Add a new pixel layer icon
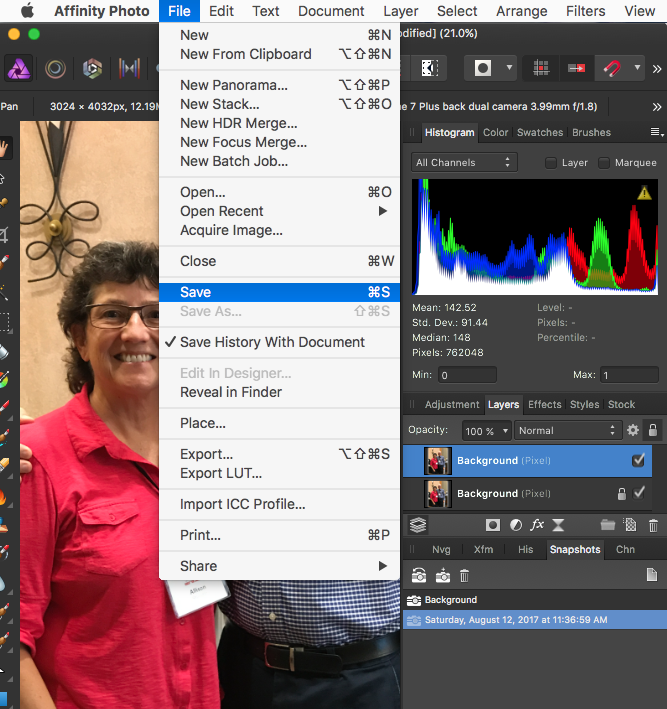This screenshot has height=709, width=667. tap(630, 525)
